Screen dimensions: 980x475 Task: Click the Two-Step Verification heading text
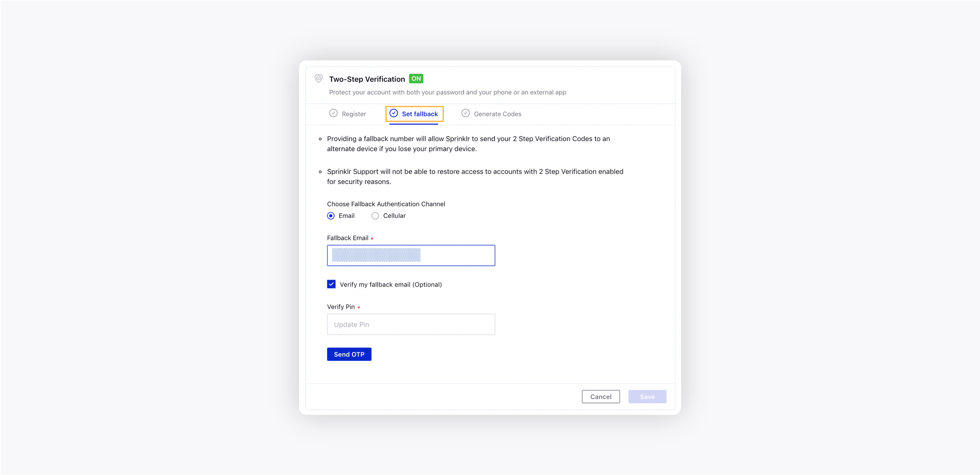[x=367, y=79]
